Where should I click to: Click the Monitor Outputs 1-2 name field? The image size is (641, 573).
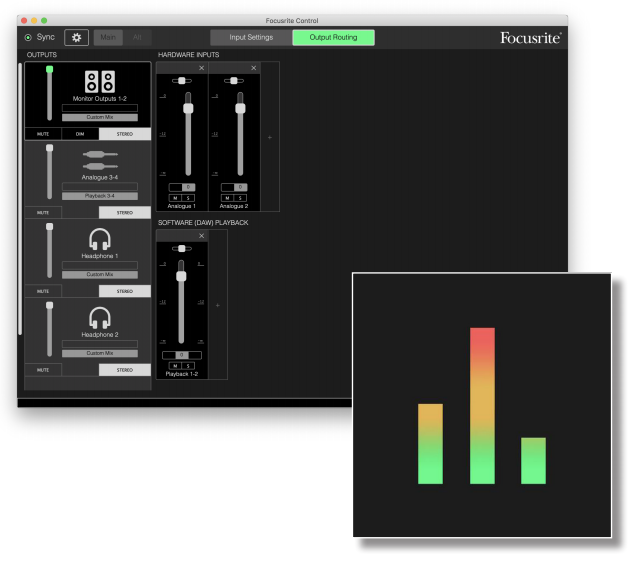[100, 108]
